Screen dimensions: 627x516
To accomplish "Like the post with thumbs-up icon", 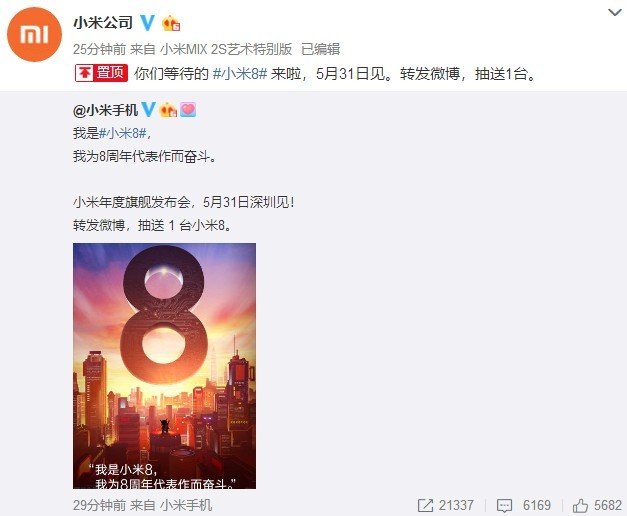I will click(x=580, y=506).
